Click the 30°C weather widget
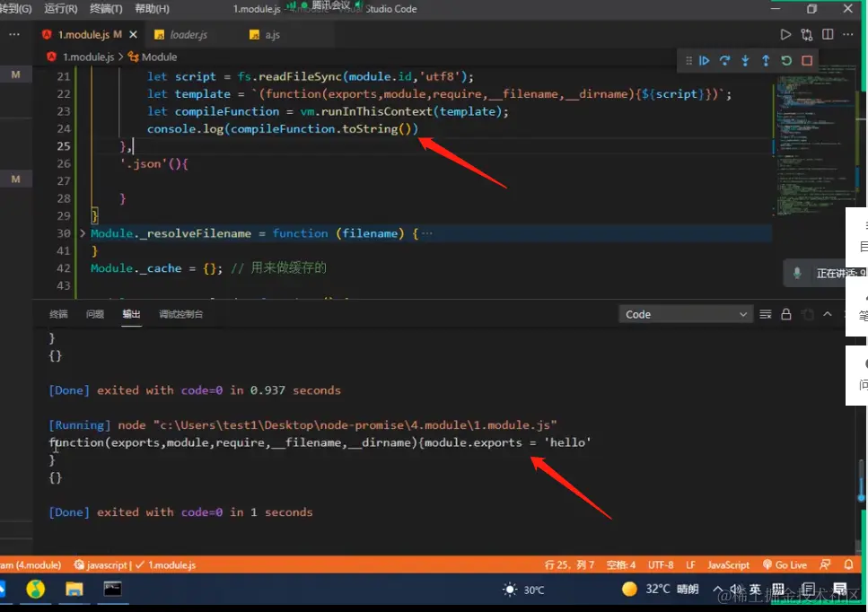 [523, 590]
